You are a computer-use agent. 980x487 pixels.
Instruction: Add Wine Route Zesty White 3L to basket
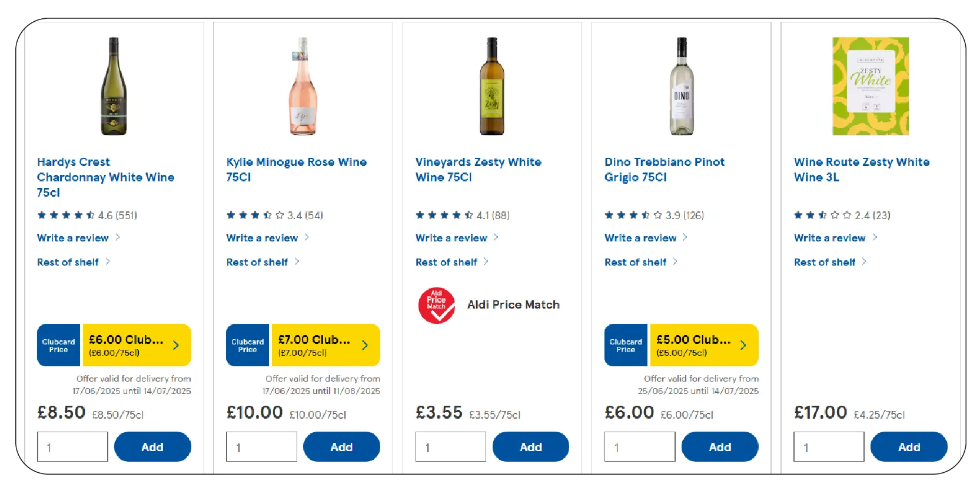(908, 446)
